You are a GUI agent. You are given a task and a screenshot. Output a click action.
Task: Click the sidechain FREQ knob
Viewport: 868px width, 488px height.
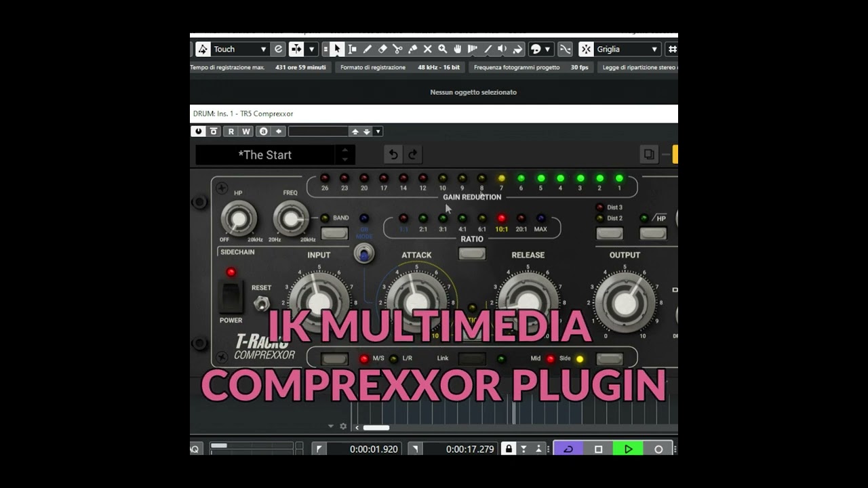pos(291,219)
